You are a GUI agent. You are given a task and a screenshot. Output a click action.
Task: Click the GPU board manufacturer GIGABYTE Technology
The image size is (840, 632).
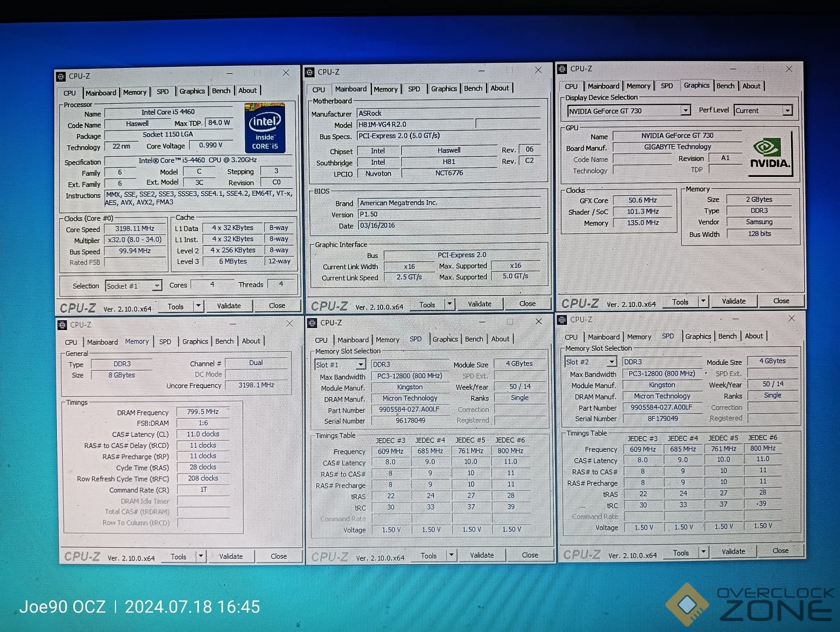click(x=677, y=147)
